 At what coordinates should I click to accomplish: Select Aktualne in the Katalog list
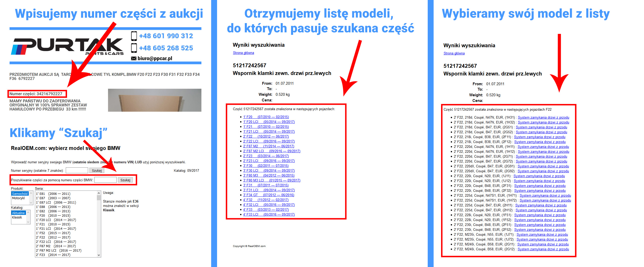18,213
